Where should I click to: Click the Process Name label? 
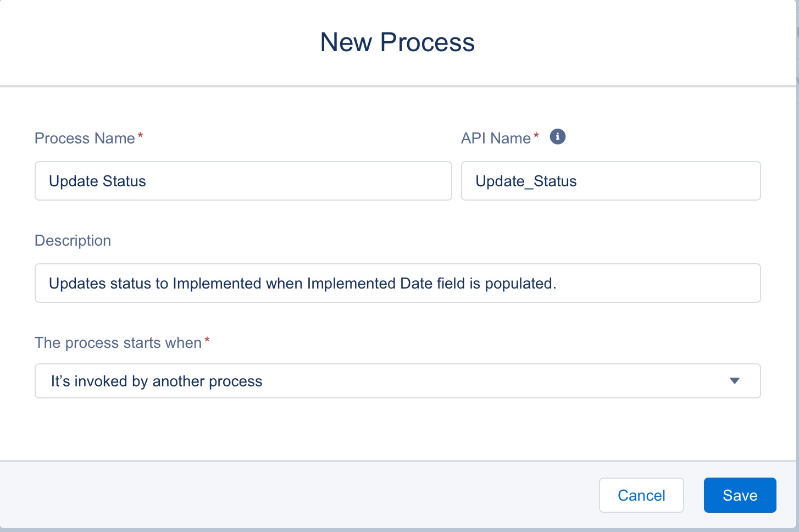(85, 138)
